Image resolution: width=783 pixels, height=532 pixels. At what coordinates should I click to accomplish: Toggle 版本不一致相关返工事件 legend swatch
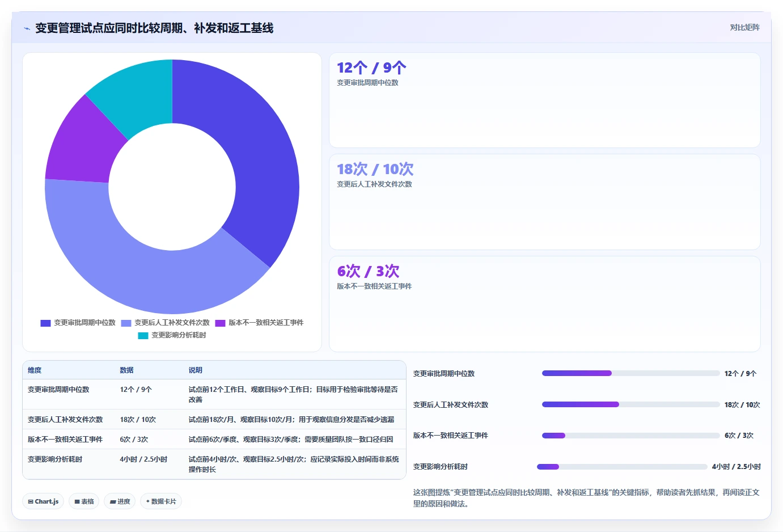click(x=220, y=323)
